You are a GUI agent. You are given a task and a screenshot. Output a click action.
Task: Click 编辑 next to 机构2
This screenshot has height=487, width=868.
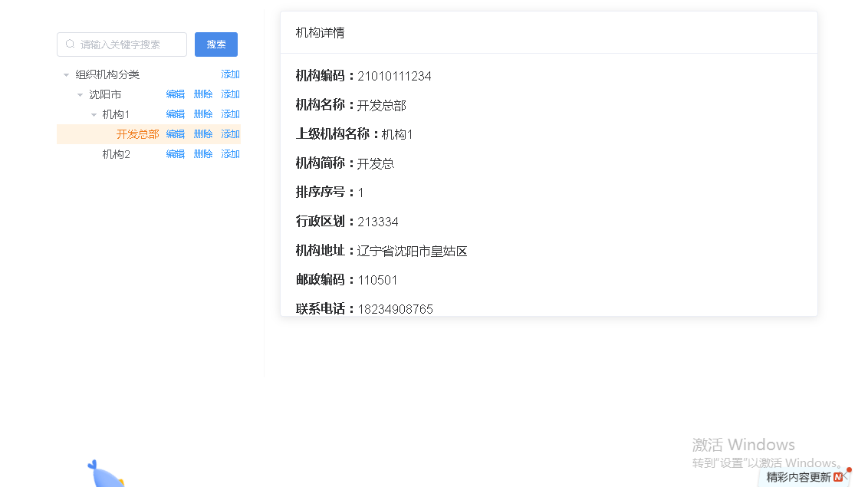175,153
